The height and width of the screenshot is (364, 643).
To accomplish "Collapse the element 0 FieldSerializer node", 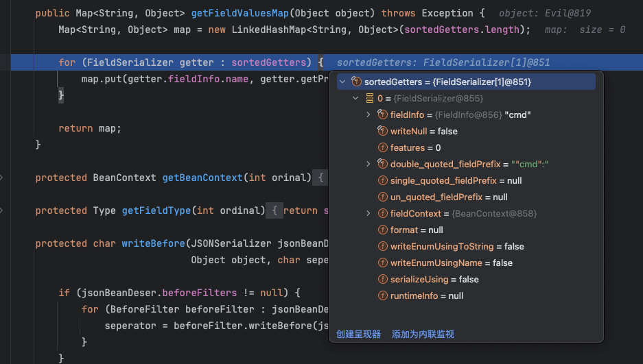I will click(x=355, y=99).
